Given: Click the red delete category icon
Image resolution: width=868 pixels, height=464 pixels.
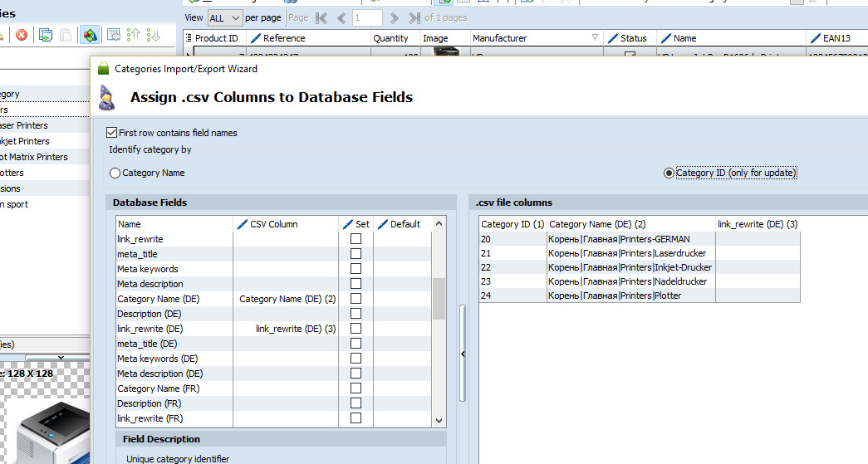Looking at the screenshot, I should [22, 35].
